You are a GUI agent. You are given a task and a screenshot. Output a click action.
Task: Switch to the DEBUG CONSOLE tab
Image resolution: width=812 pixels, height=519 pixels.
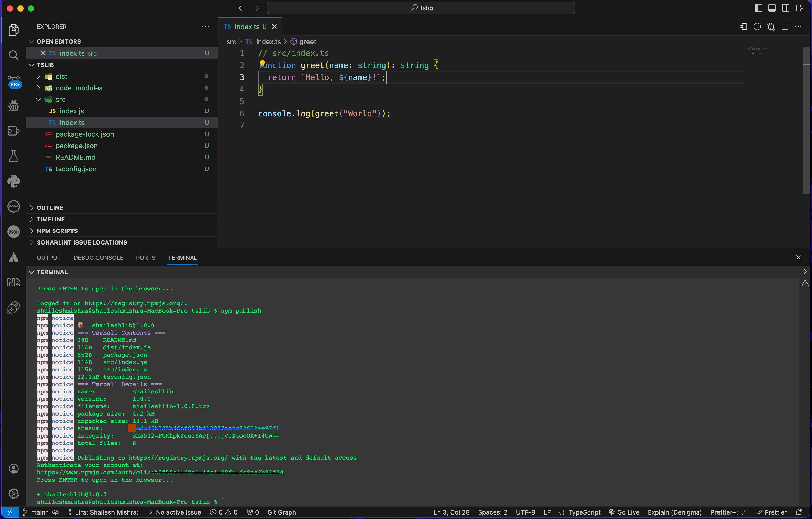[x=98, y=258]
